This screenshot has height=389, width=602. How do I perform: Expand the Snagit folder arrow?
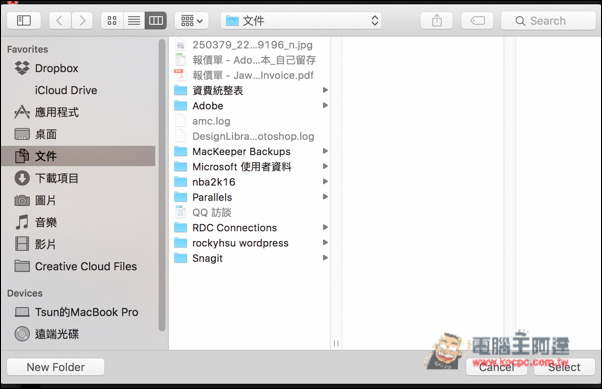(325, 258)
